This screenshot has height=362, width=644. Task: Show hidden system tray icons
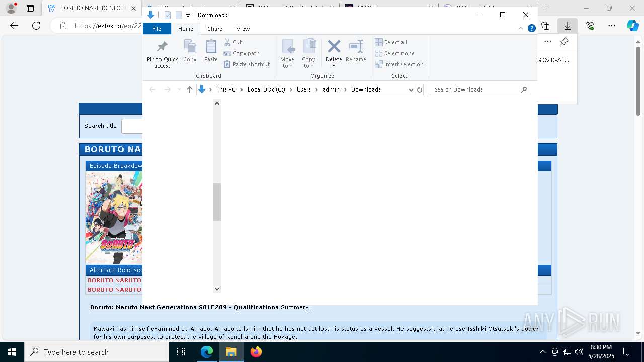[x=542, y=352]
